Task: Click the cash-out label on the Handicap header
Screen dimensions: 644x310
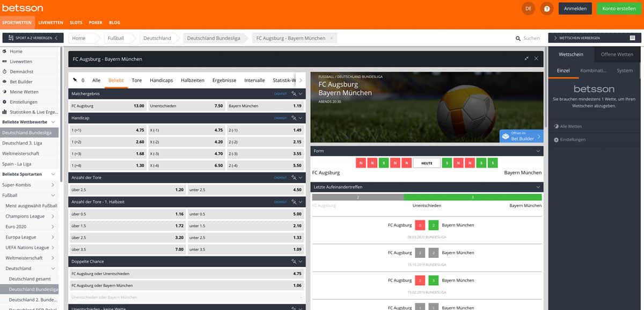Action: (280, 118)
